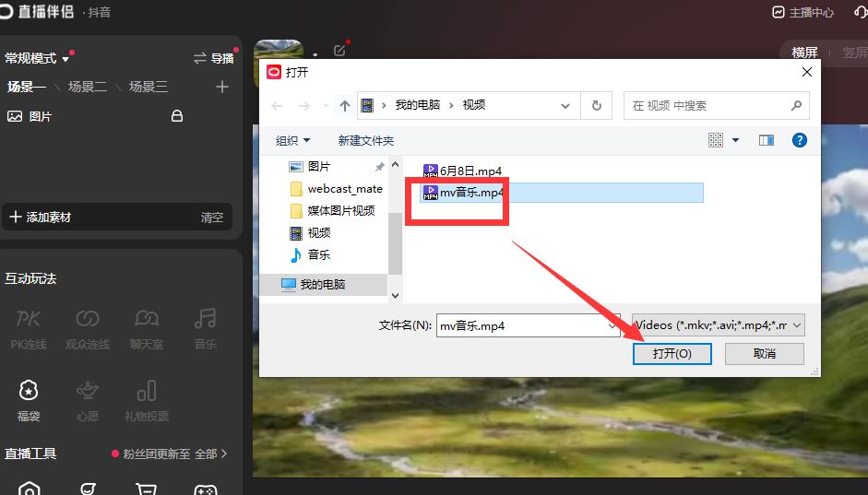Screen dimensions: 868x495
Task: Add a new scene with the plus icon
Action: (x=222, y=87)
